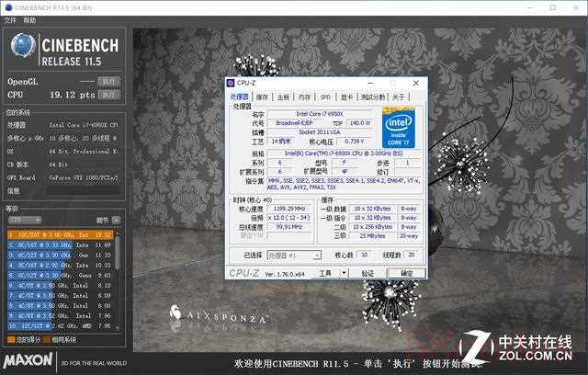588x375 pixels.
Task: Switch to the 主板 tab in CPU-Z
Action: (283, 97)
